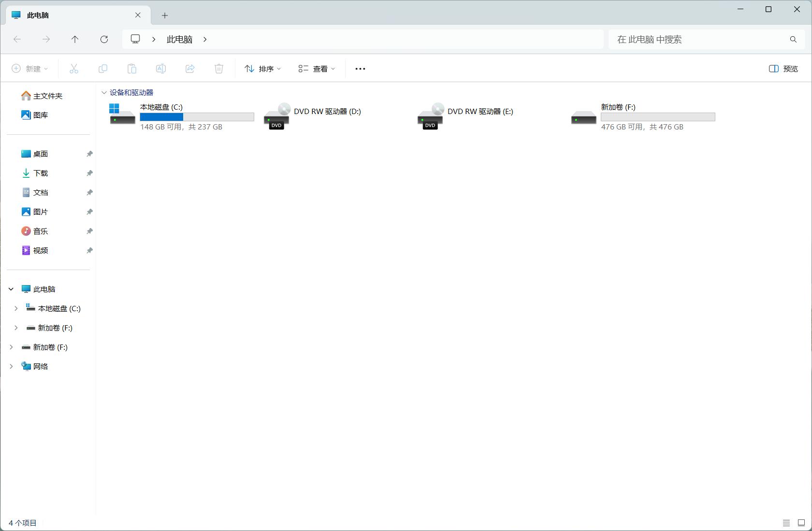Open the 排序 sort dropdown
Image resolution: width=812 pixels, height=531 pixels.
[x=262, y=69]
